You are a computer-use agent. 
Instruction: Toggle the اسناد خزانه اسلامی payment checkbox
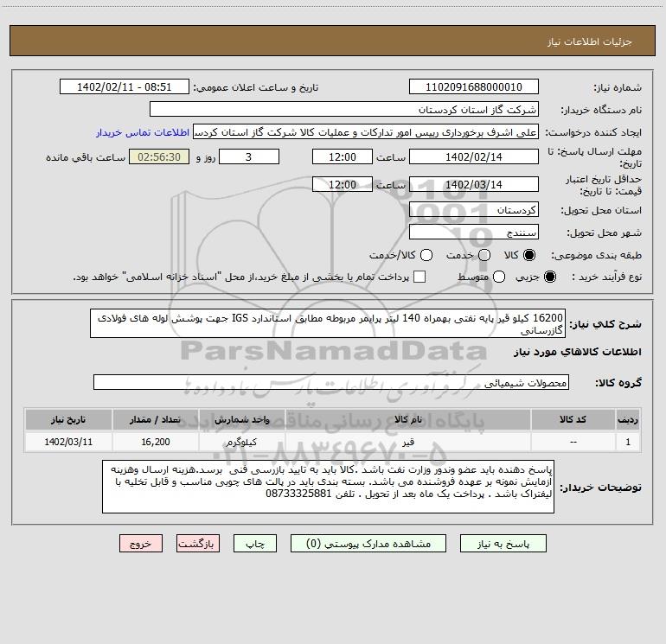[419, 277]
